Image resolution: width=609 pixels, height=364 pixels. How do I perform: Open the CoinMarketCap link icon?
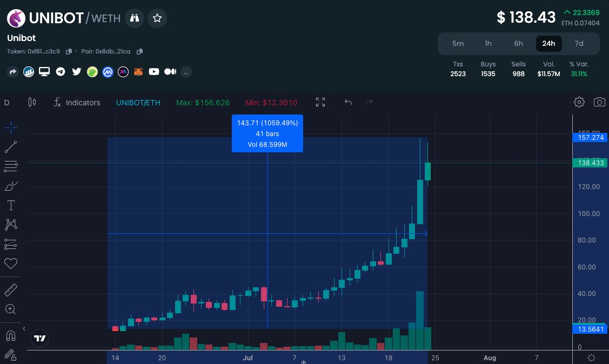(x=108, y=72)
